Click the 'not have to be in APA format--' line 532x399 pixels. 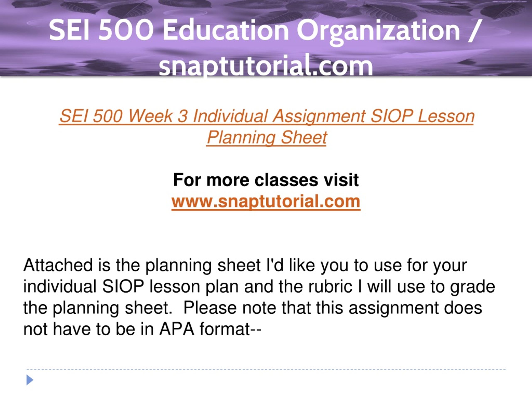142,329
